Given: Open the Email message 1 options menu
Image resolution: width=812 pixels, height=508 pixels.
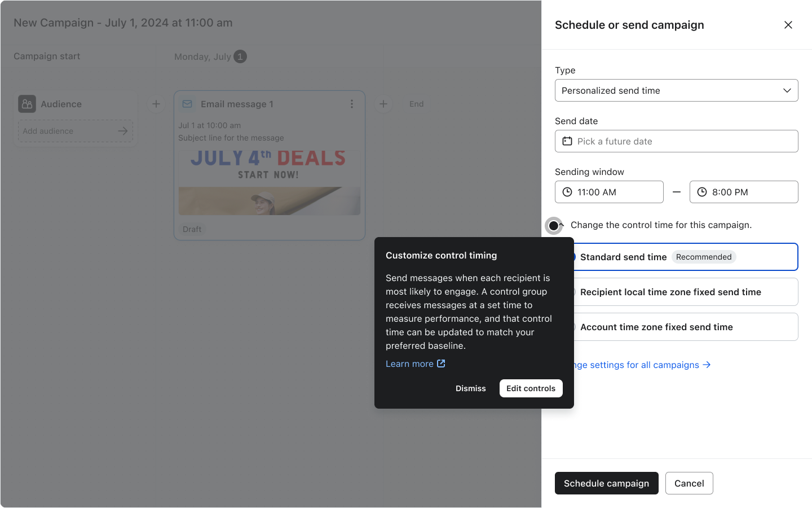Looking at the screenshot, I should 352,104.
